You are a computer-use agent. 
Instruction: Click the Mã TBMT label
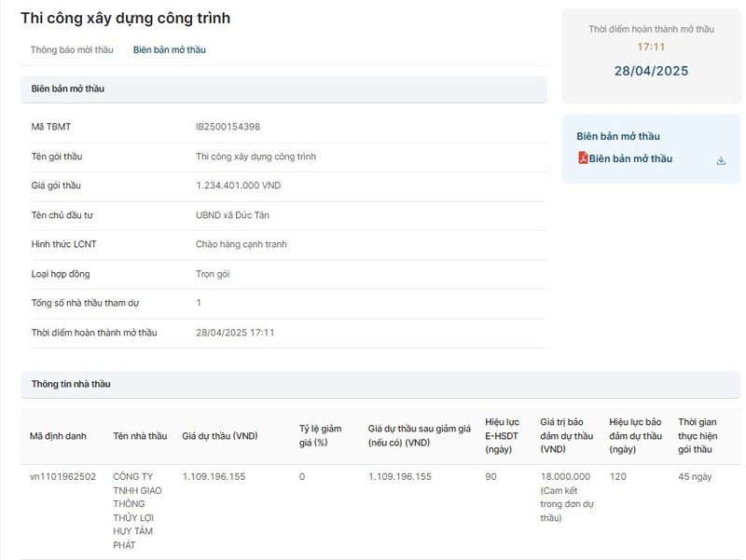click(51, 127)
